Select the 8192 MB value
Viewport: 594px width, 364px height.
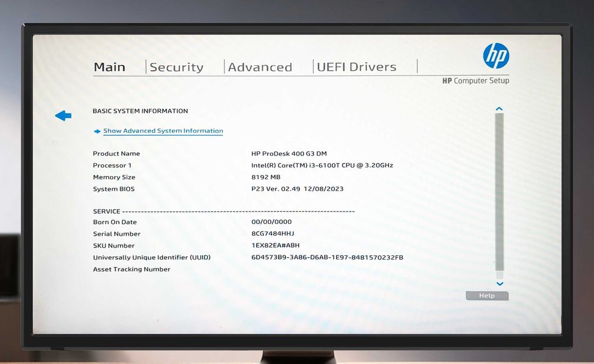coord(266,177)
